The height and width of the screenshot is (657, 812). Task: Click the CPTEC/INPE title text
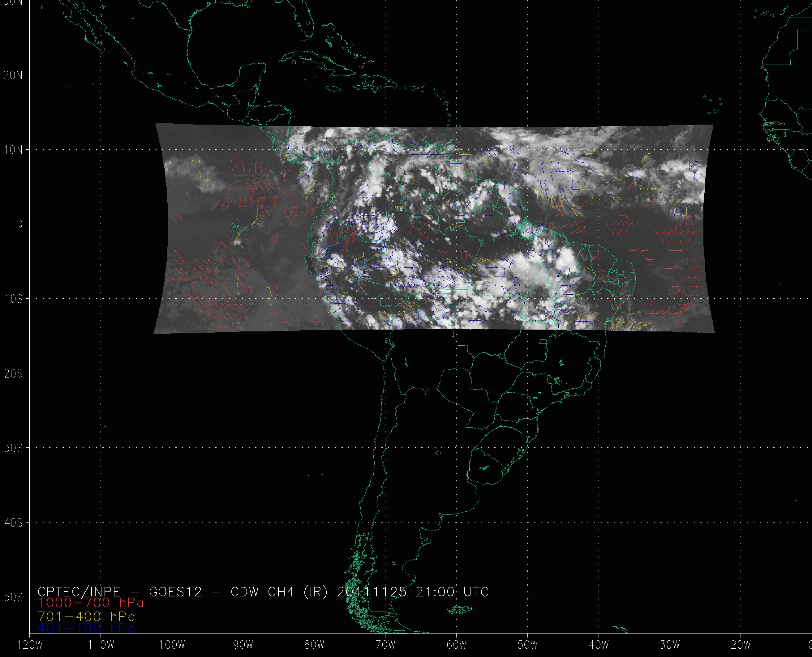(x=79, y=591)
